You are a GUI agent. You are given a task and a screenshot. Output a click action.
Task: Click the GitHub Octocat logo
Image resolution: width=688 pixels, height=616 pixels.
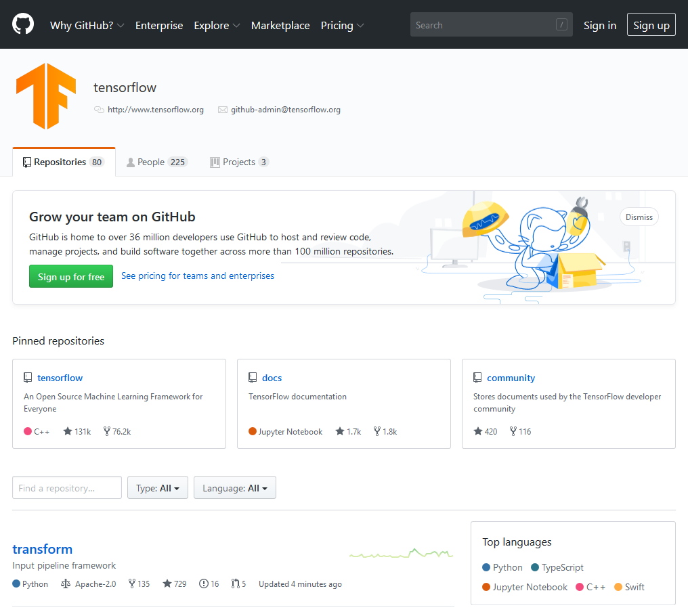pos(23,24)
